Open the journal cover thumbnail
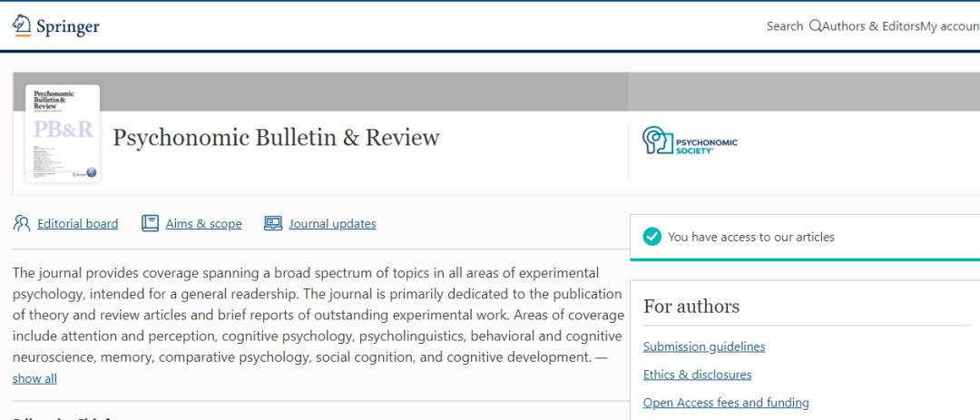The image size is (980, 420). point(63,133)
